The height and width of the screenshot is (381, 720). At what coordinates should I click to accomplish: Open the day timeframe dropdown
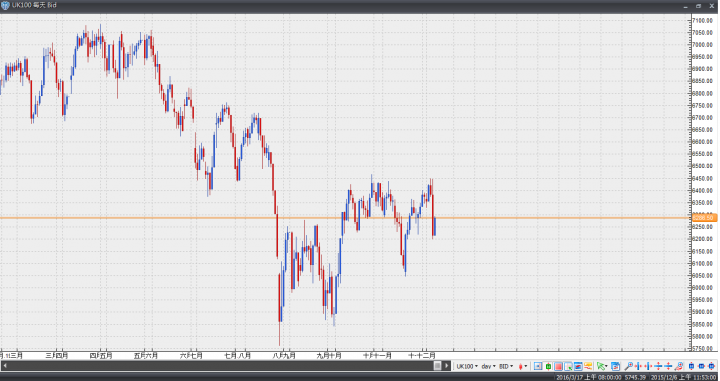click(x=488, y=366)
